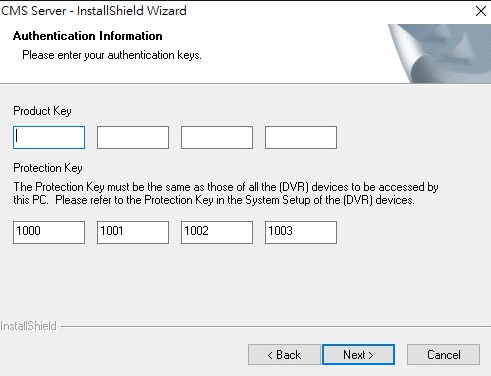The height and width of the screenshot is (376, 491).
Task: Click the Authentication Information heading
Action: [88, 36]
